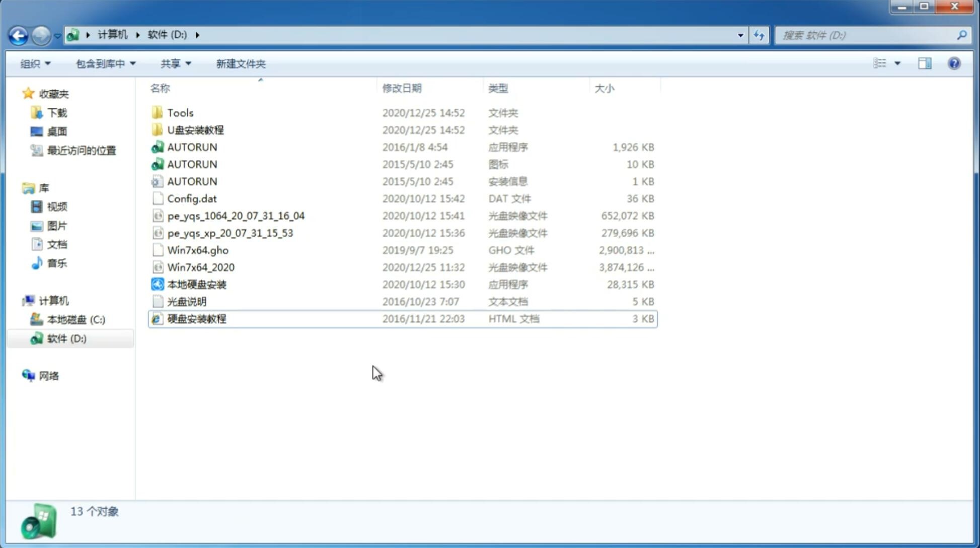980x548 pixels.
Task: Open Win7x64.gho ghost file
Action: [x=198, y=250]
